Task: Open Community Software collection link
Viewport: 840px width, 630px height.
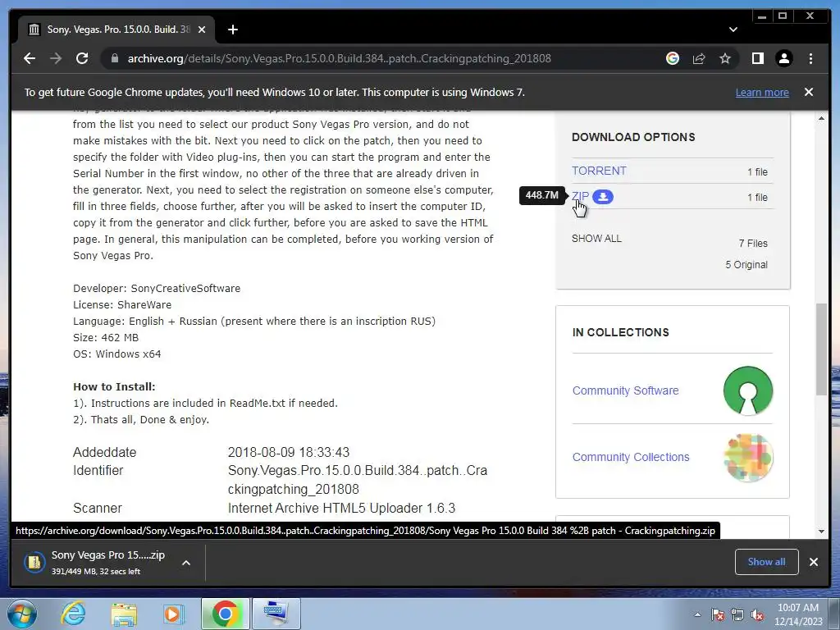Action: [x=625, y=390]
